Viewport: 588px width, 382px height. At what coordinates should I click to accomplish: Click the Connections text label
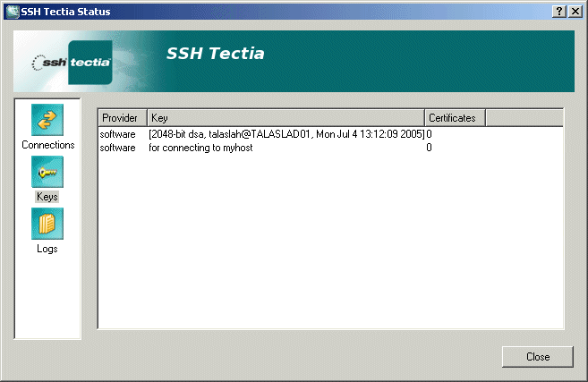tap(47, 145)
